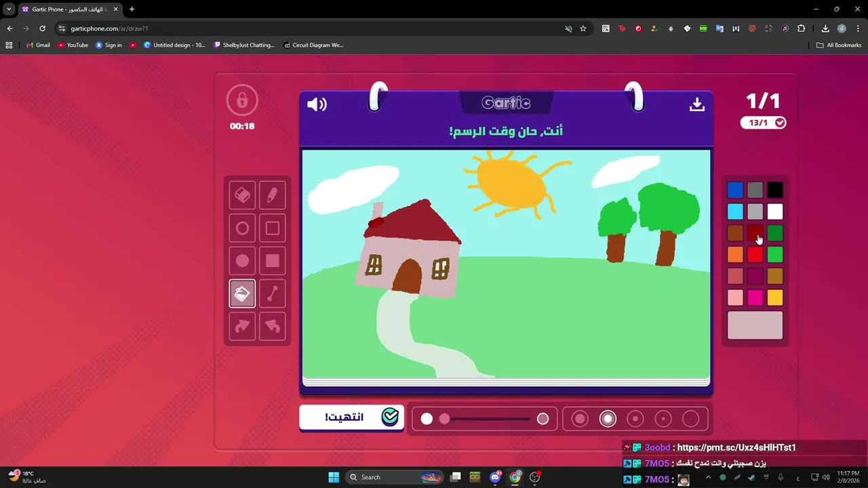This screenshot has width=868, height=488.
Task: Toggle the muted site sound icon
Action: pyautogui.click(x=568, y=28)
